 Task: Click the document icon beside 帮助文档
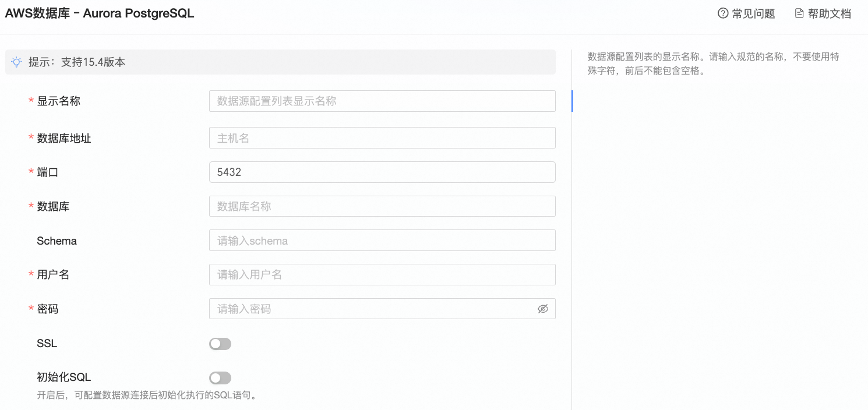pos(799,13)
